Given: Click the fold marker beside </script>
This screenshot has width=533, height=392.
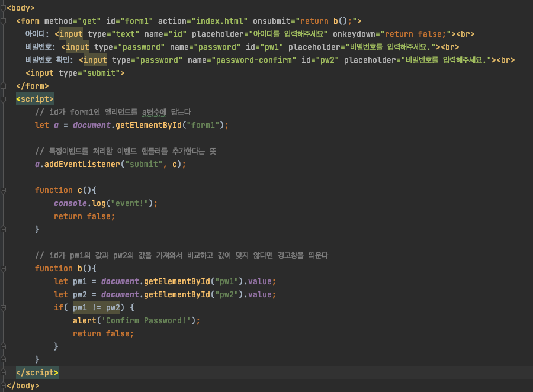Looking at the screenshot, I should [3, 372].
